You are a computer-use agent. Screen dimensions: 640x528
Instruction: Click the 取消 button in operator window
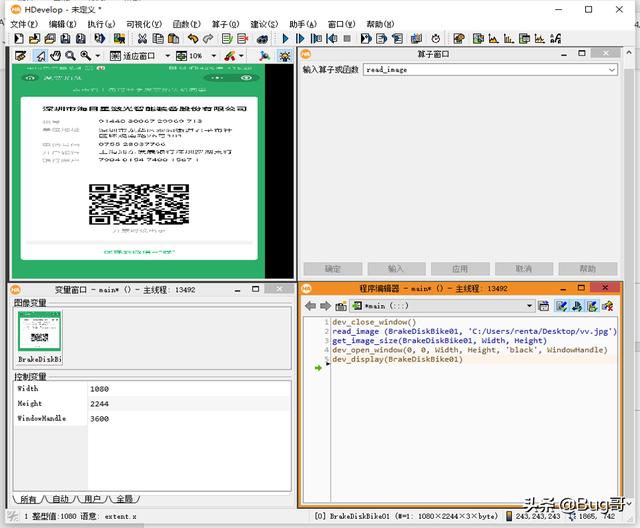[x=524, y=269]
